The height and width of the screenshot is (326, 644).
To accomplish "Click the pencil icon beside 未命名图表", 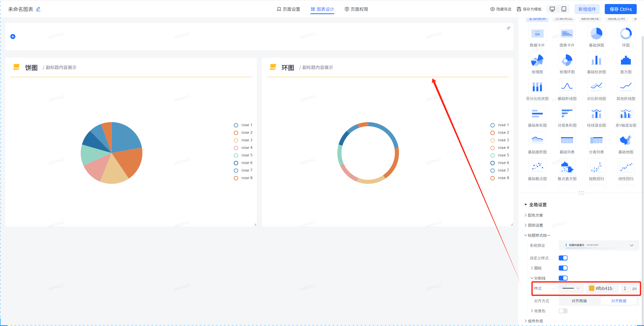I will pyautogui.click(x=38, y=9).
